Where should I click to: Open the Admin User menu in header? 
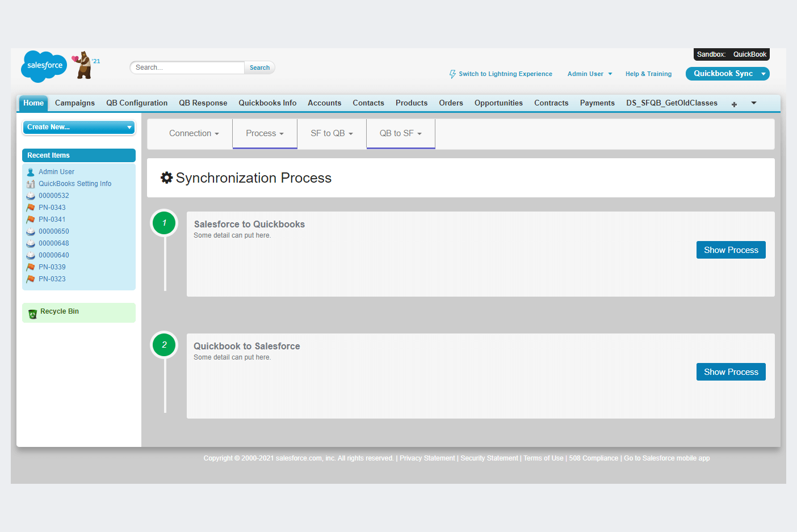pos(589,74)
